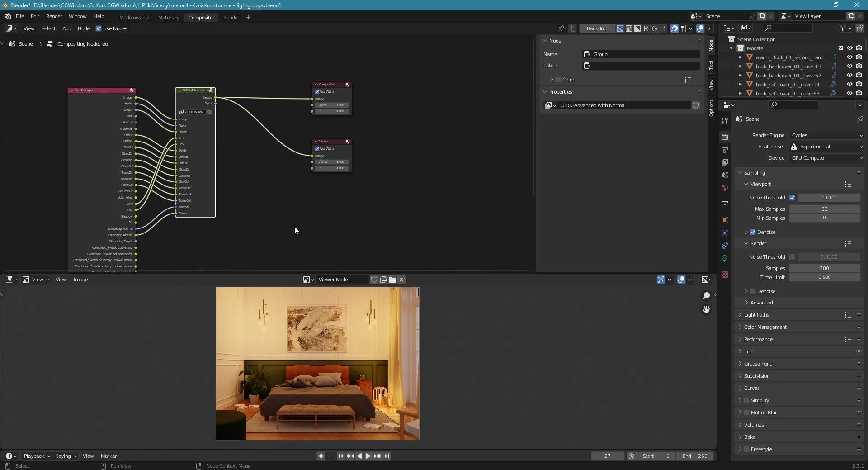Open the Output Properties tab (printer icon)
The image size is (868, 470).
[725, 149]
